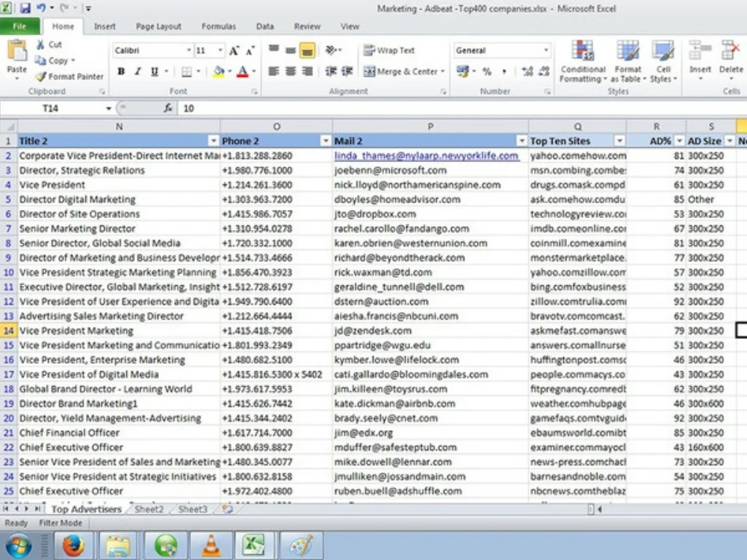Open the Calibri font name dropdown
Viewport: 747px width, 560px height.
(x=189, y=51)
